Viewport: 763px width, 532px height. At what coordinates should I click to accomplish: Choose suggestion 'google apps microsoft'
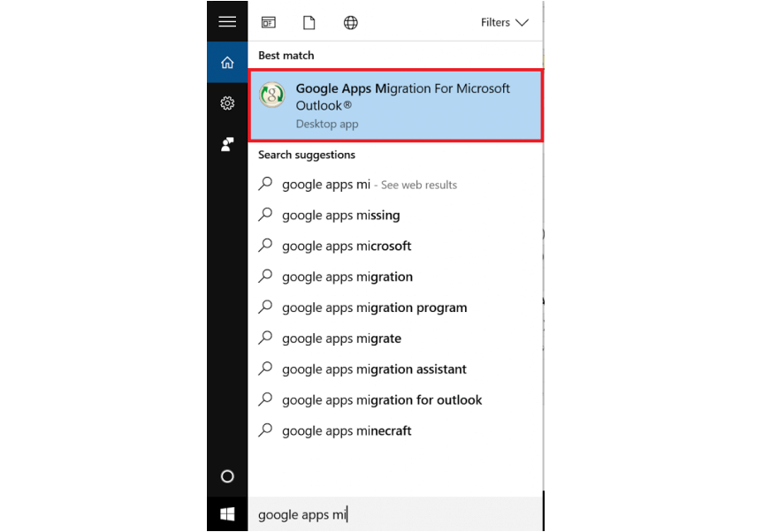[395, 246]
